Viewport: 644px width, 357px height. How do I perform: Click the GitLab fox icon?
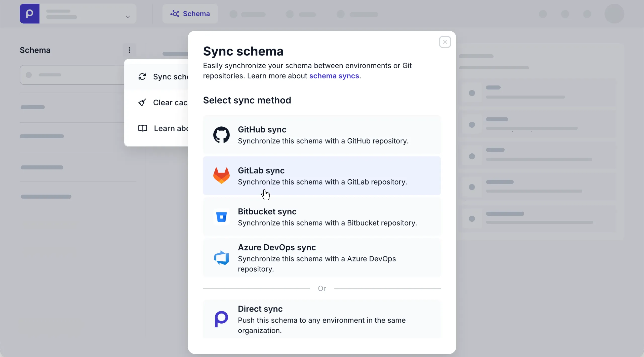pos(221,175)
